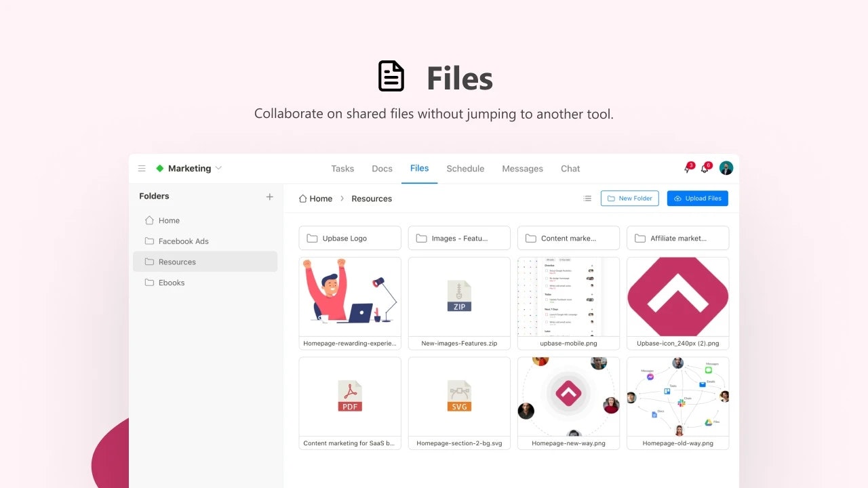The image size is (868, 488).
Task: Open the Affiliate market... folder
Action: tap(677, 238)
